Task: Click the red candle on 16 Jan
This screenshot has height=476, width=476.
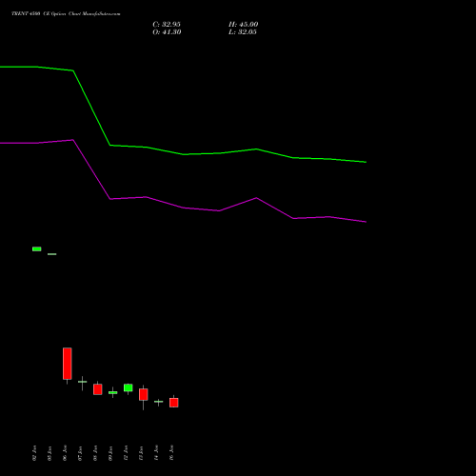Action: click(x=174, y=403)
